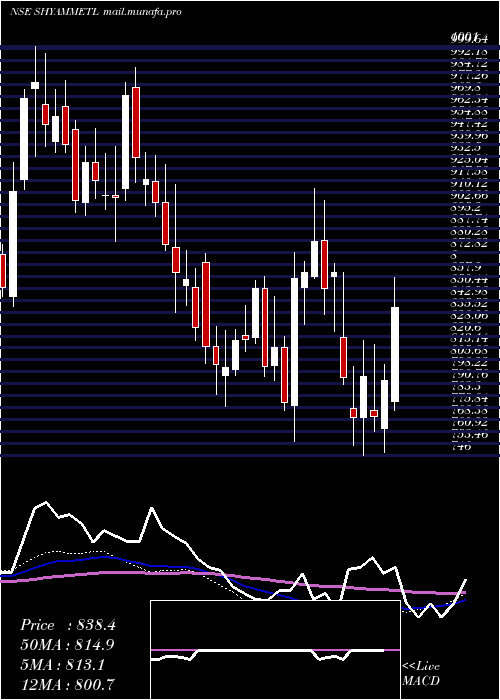Click the 820.6 price axis label
The height and width of the screenshot is (700, 500).
(x=465, y=328)
